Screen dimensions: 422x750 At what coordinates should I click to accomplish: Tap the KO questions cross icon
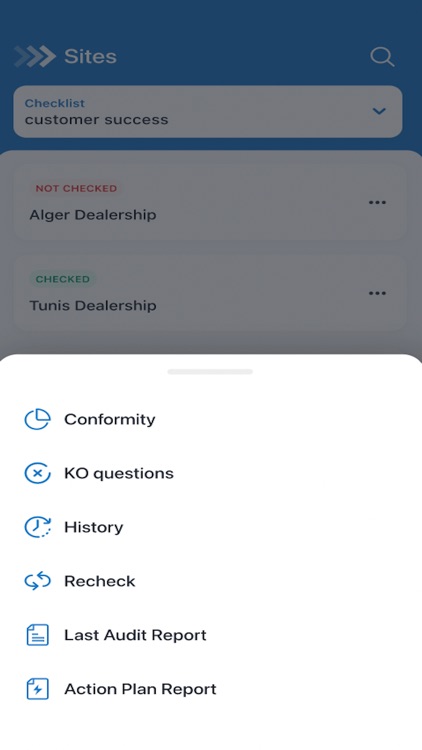[37, 474]
